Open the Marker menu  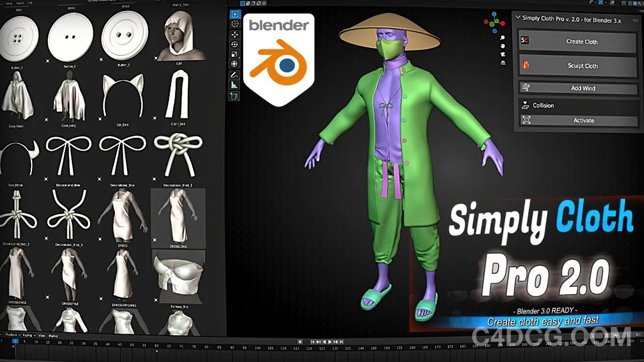[x=54, y=334]
